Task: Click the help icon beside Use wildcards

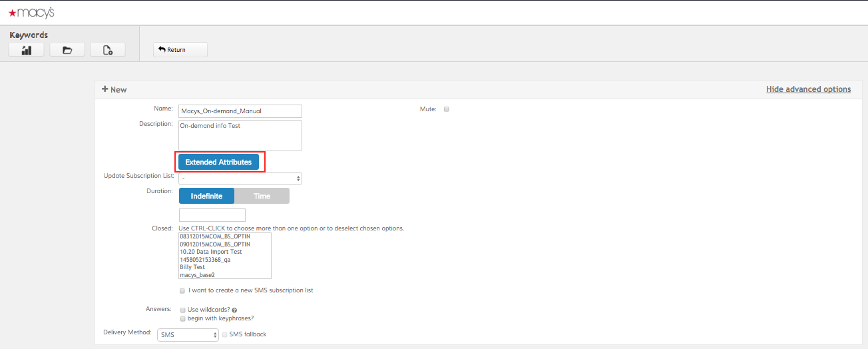Action: tap(234, 310)
